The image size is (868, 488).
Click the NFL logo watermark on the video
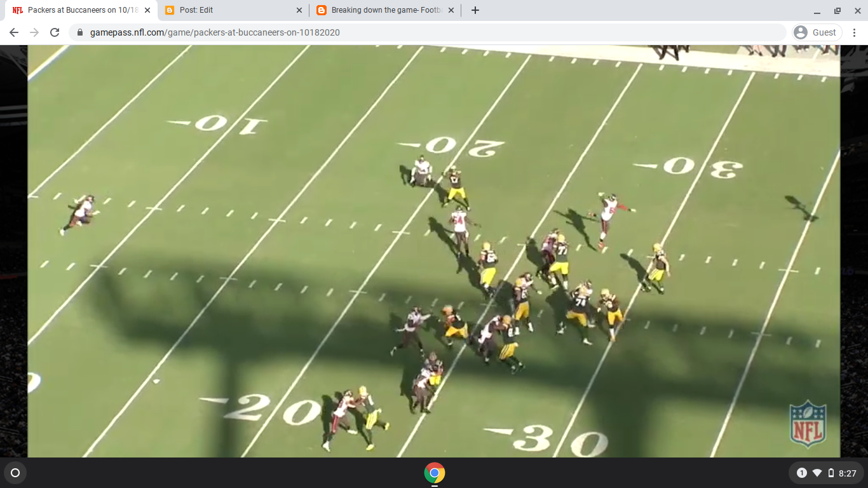806,424
